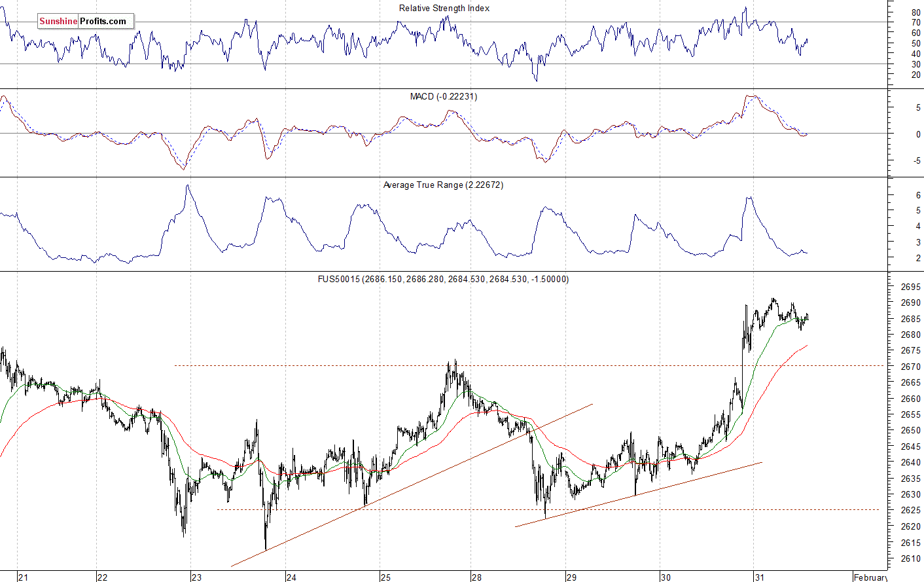This screenshot has height=582, width=924.
Task: Click the MACD (-0.22231) label
Action: coord(444,96)
